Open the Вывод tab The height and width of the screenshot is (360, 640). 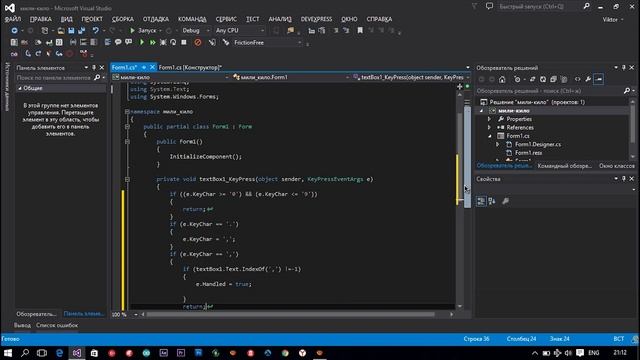(22, 326)
